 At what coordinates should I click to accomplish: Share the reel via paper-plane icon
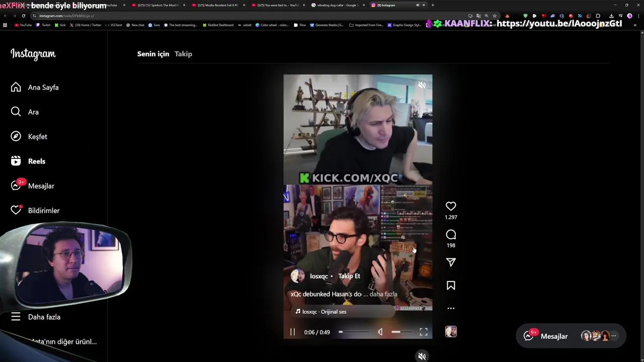(x=451, y=262)
